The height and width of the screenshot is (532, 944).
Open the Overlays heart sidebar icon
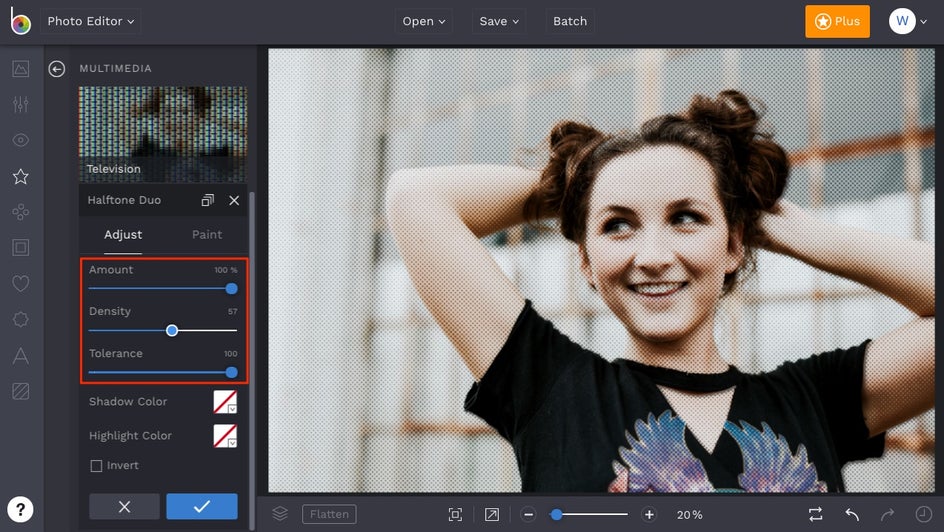20,284
